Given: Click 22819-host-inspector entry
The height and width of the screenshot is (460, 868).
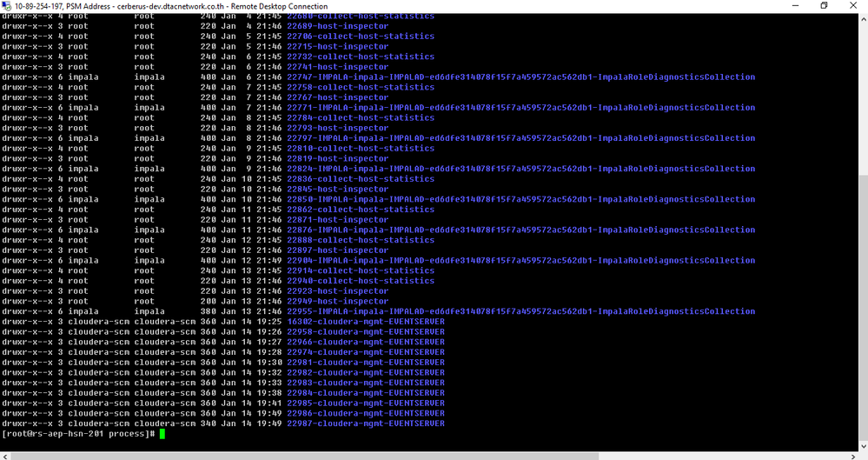Looking at the screenshot, I should pyautogui.click(x=338, y=158).
